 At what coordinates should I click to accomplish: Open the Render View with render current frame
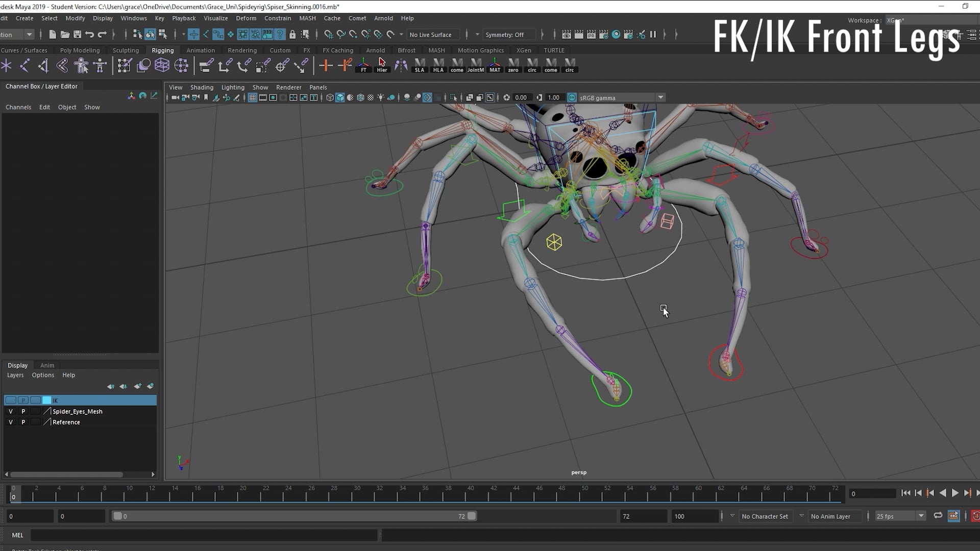567,34
